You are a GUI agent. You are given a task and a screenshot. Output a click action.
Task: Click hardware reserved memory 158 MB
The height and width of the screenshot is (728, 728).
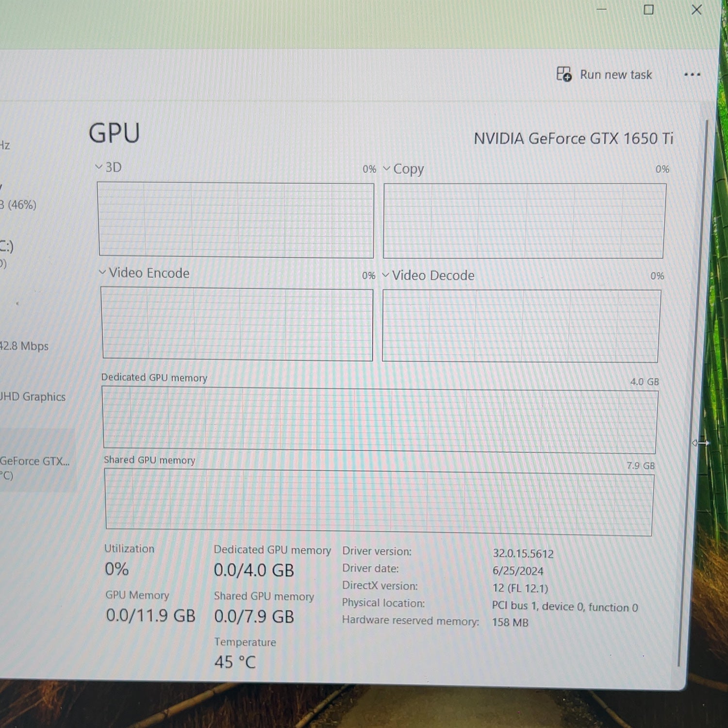tap(510, 622)
